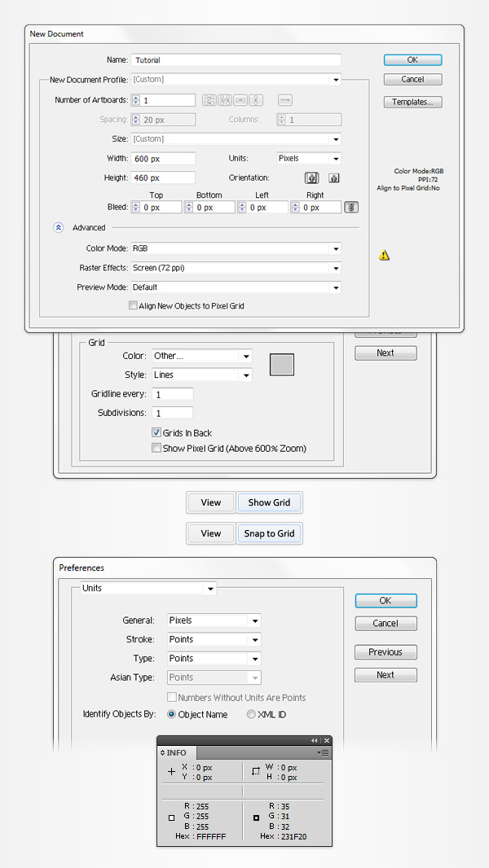Open the Stroke units dropdown
Viewport: 489px width, 868px height.
click(214, 639)
